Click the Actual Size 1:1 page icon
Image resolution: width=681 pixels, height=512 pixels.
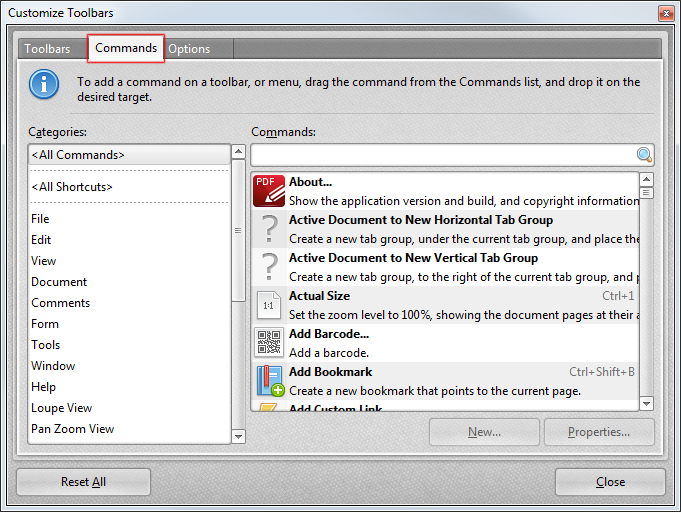tap(269, 305)
